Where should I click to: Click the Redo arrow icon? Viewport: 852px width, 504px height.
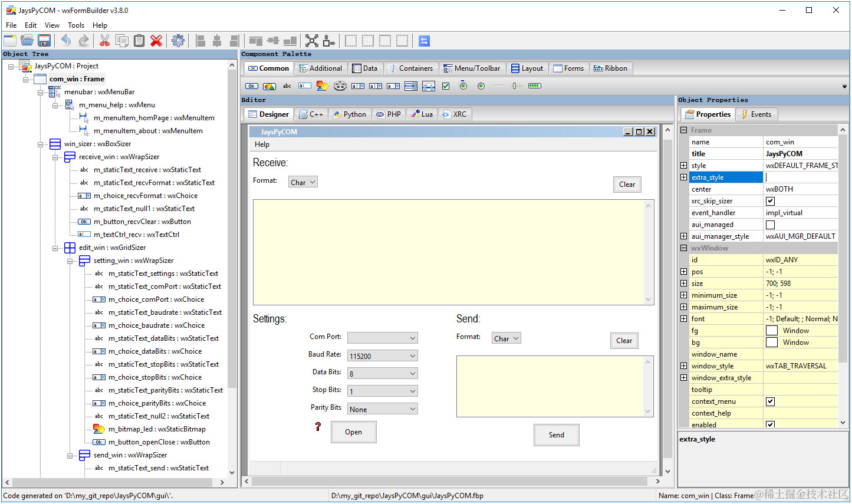pyautogui.click(x=83, y=41)
